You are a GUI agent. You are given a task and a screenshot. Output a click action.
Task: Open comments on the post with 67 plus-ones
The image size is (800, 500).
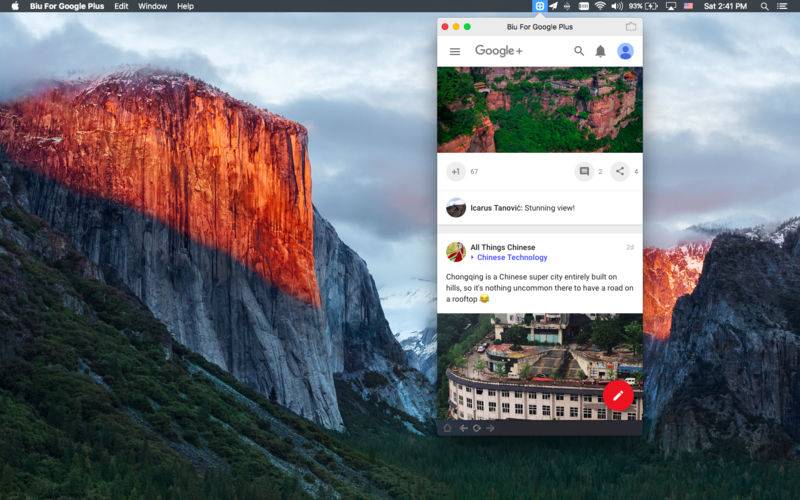coord(584,171)
